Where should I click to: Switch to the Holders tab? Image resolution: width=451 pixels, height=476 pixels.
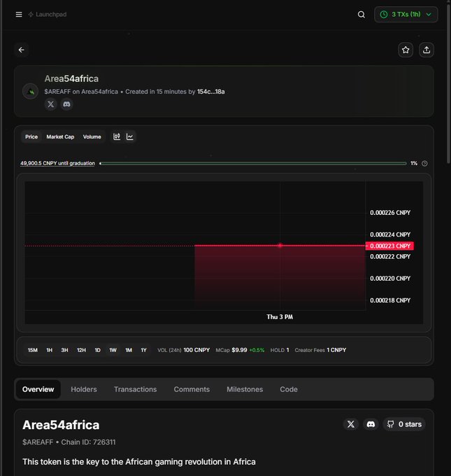(x=84, y=389)
